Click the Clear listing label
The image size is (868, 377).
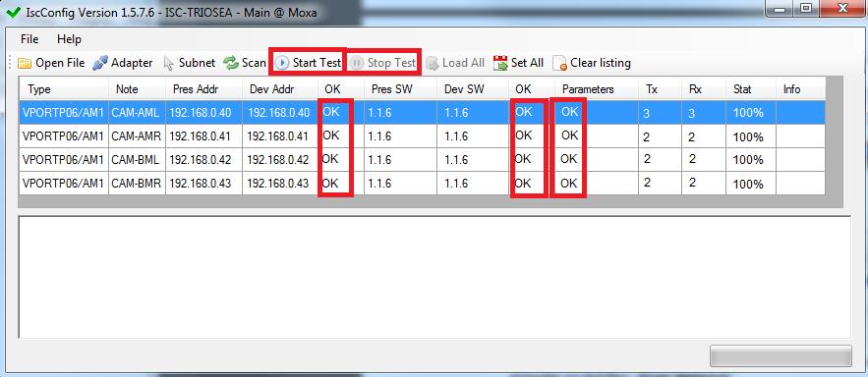[601, 63]
